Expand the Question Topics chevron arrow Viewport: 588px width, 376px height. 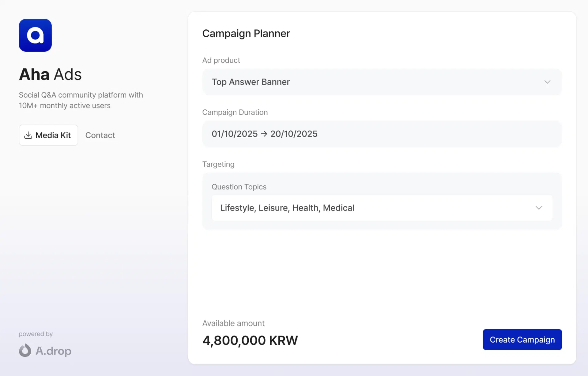(x=539, y=208)
